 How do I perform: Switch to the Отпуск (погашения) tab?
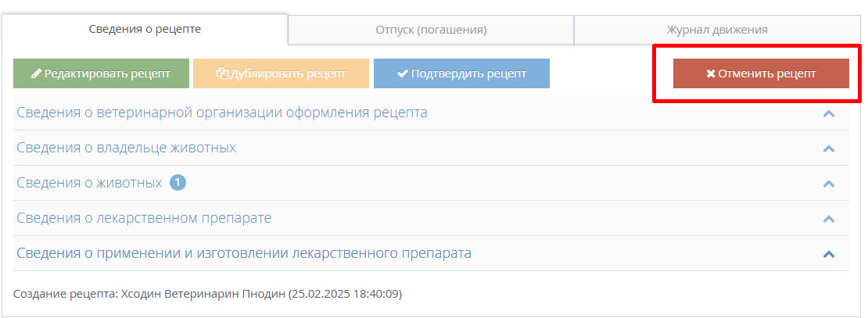click(x=431, y=30)
